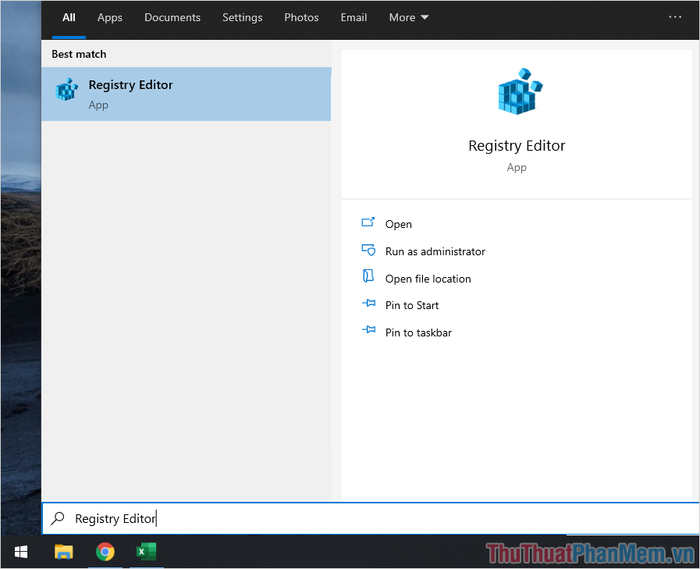
Task: Expand the More dropdown
Action: click(408, 17)
